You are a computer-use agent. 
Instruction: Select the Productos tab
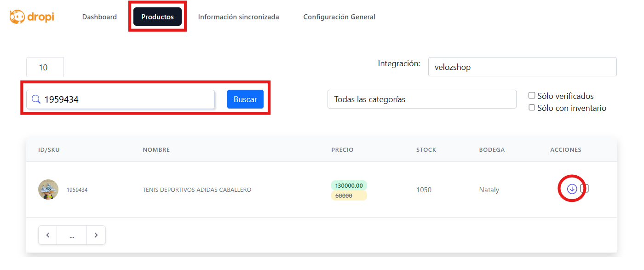(157, 17)
